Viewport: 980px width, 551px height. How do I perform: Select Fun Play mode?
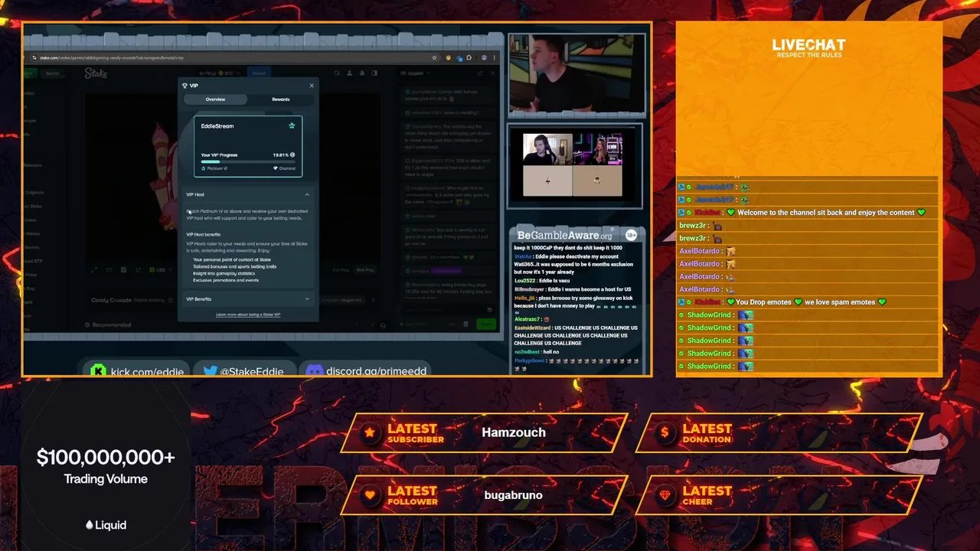(x=341, y=270)
